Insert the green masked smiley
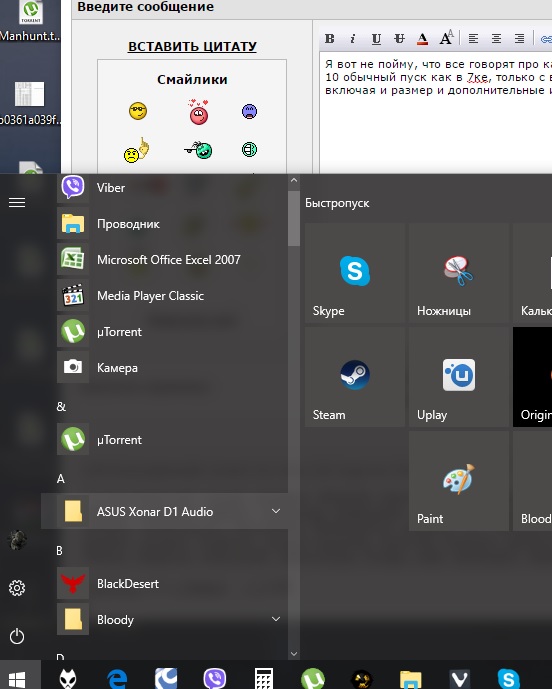Screen dimensions: 552x689 (x=250, y=149)
